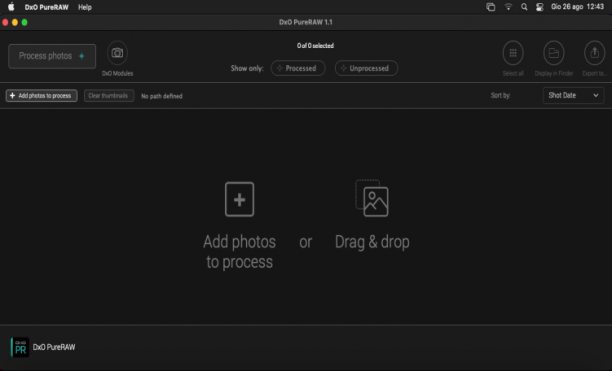The image size is (612, 371).
Task: Click the 'Show only:' label
Action: 247,68
